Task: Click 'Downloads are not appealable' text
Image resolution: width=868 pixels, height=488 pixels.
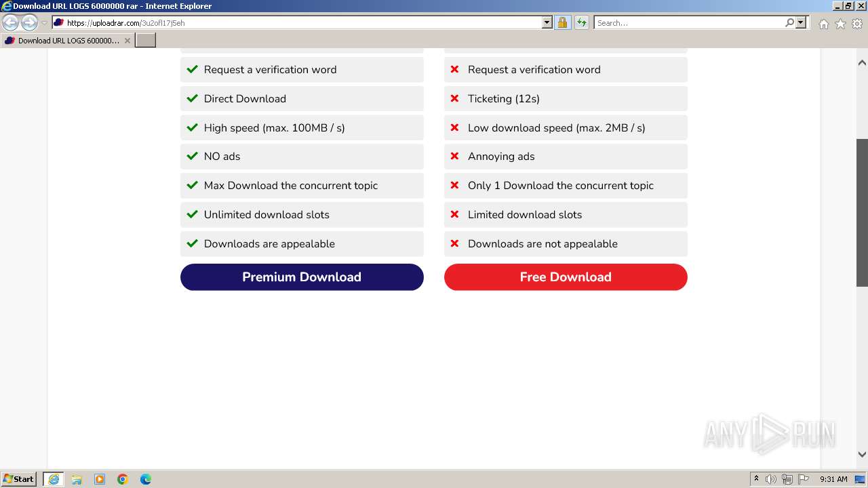Action: click(542, 244)
